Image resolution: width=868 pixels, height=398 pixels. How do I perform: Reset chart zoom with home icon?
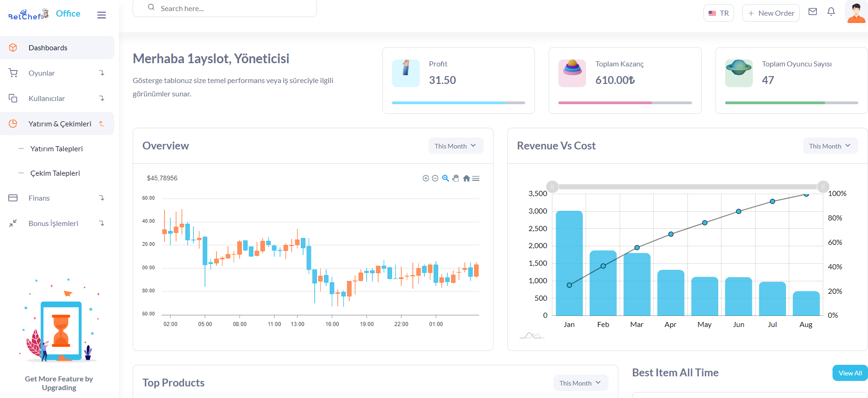466,178
